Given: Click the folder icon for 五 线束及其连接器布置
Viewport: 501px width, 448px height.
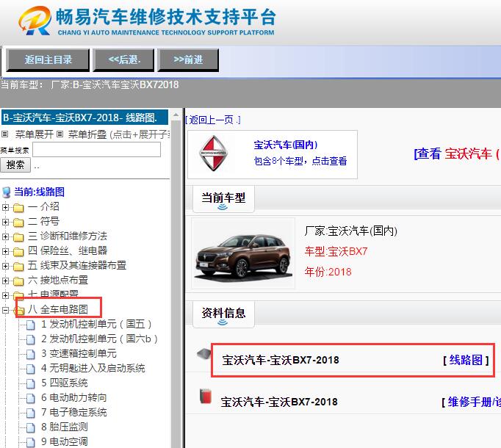Looking at the screenshot, I should coord(18,267).
